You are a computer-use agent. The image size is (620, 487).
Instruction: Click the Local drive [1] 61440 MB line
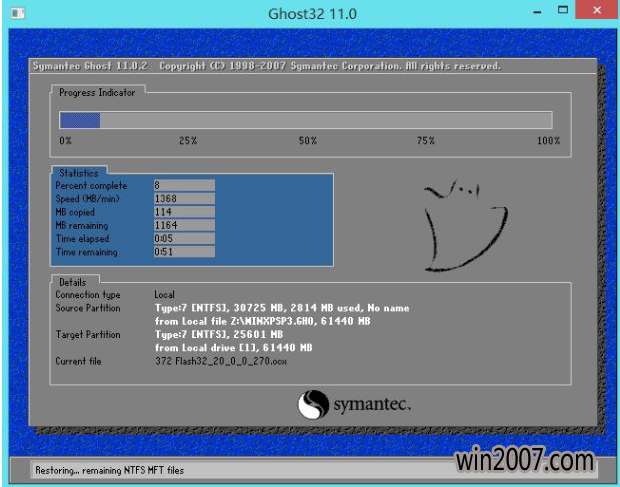click(x=233, y=348)
